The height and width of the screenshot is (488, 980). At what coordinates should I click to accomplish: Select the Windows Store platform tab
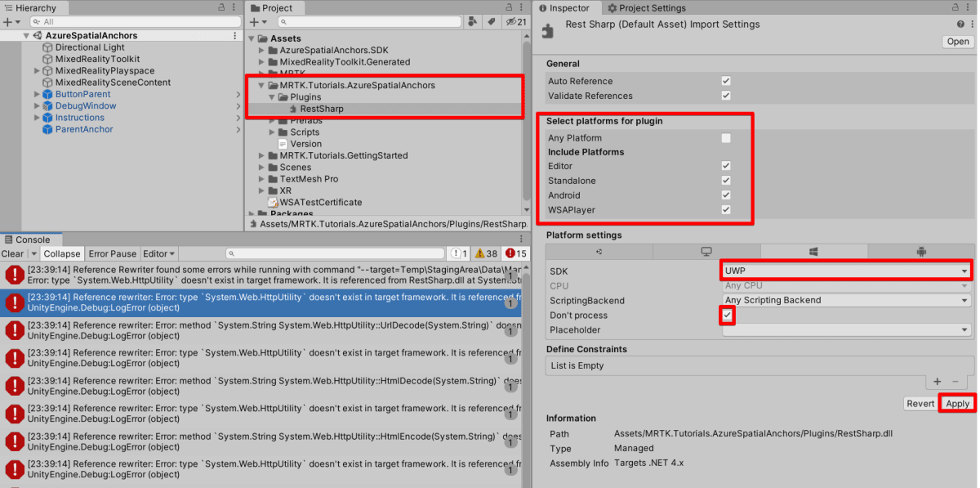[x=813, y=251]
